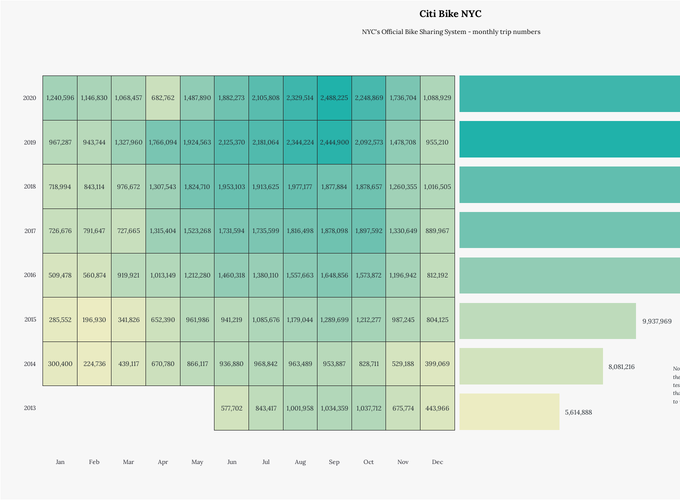
Task: Click the 2015 yearly total bar
Action: [x=547, y=321]
